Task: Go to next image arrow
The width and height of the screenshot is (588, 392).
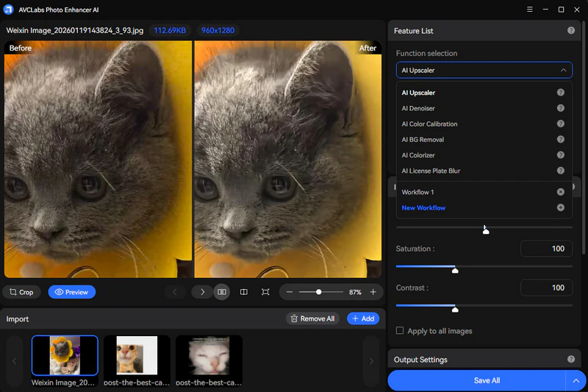Action: 202,292
